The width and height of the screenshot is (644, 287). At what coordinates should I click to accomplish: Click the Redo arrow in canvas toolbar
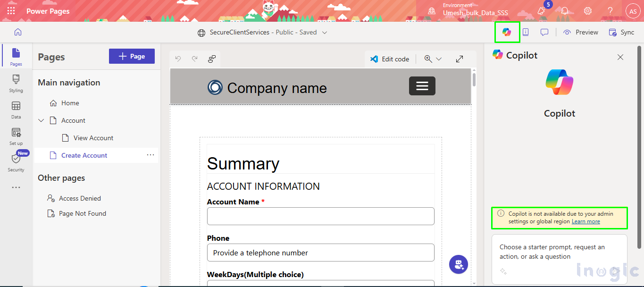point(194,59)
